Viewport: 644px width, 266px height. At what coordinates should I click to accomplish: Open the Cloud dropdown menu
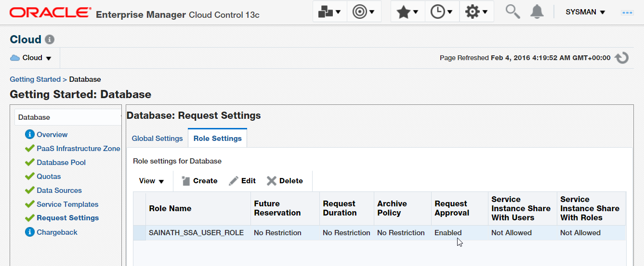coord(31,58)
